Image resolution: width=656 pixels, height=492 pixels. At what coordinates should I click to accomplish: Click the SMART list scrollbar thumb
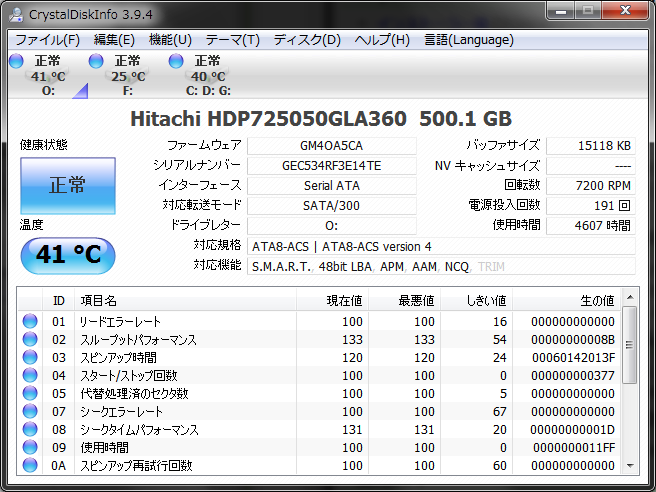[630, 345]
